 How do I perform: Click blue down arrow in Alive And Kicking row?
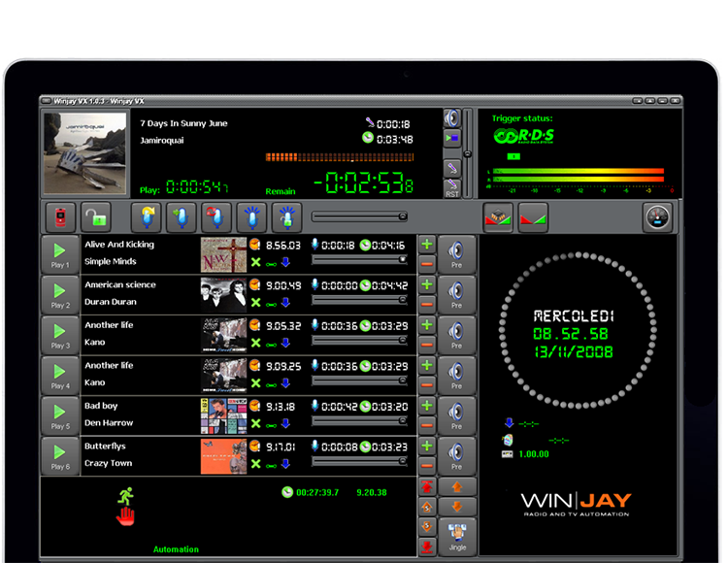[286, 262]
